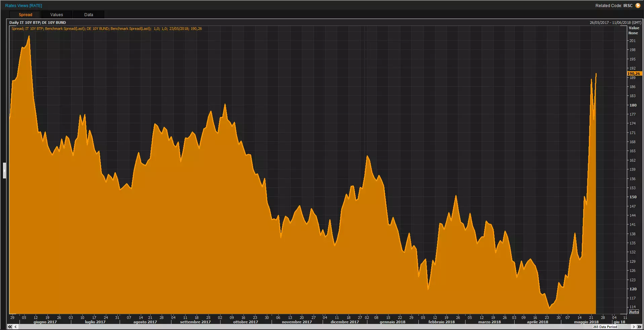
Task: Click the 265 Data Period label
Action: (605, 327)
